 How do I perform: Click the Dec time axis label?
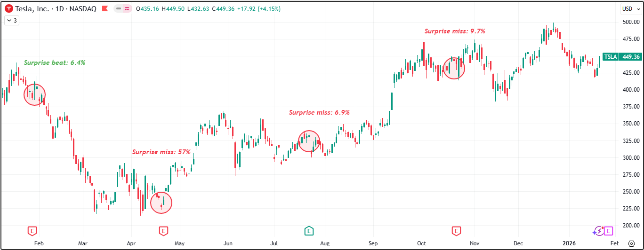(518, 243)
